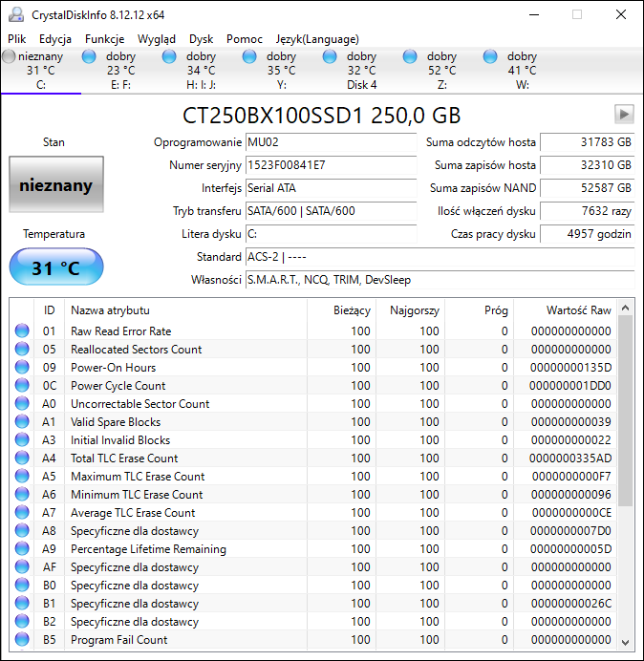Select the Disk 4 status orb
This screenshot has width=644, height=661.
point(331,56)
